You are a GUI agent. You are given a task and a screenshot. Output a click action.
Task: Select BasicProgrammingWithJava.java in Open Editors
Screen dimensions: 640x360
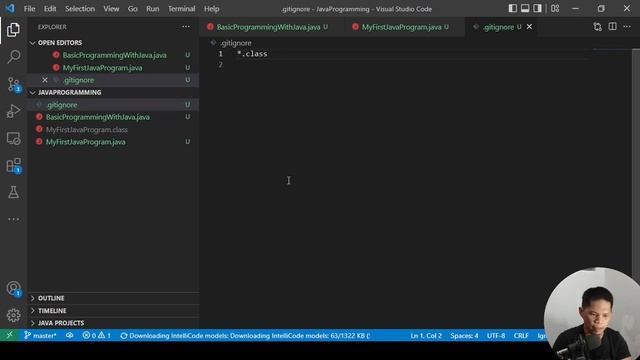(x=113, y=55)
